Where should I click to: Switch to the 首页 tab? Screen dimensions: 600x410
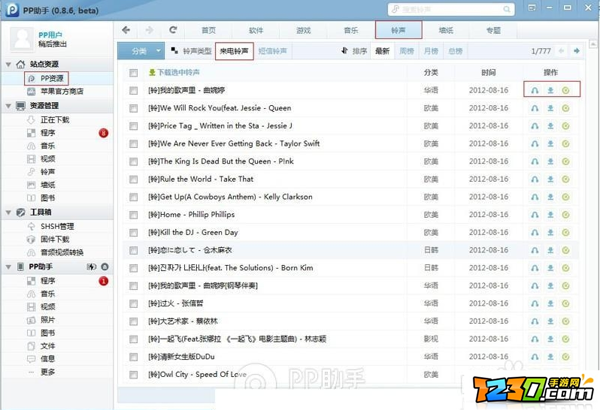point(209,30)
